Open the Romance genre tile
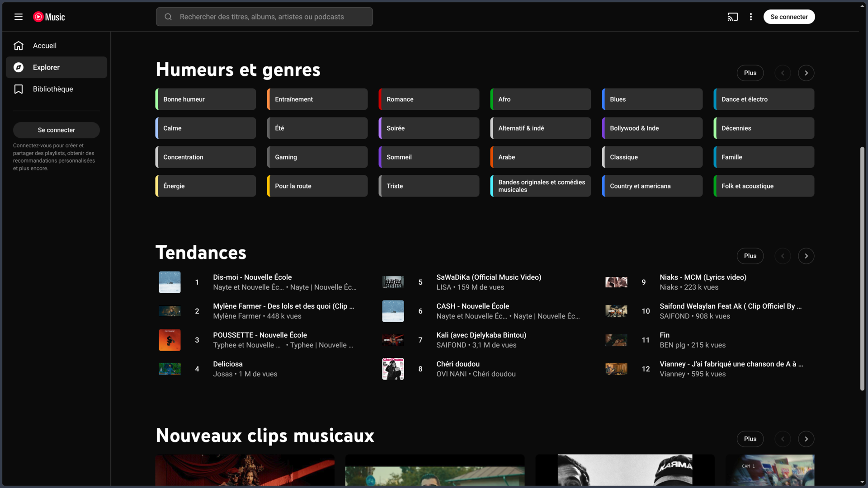This screenshot has height=488, width=868. [x=429, y=99]
